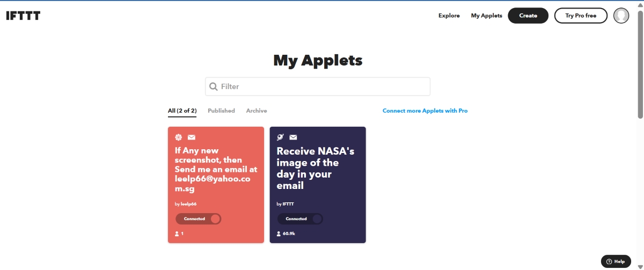Click the Space planet icon on the NASA applet

point(280,137)
